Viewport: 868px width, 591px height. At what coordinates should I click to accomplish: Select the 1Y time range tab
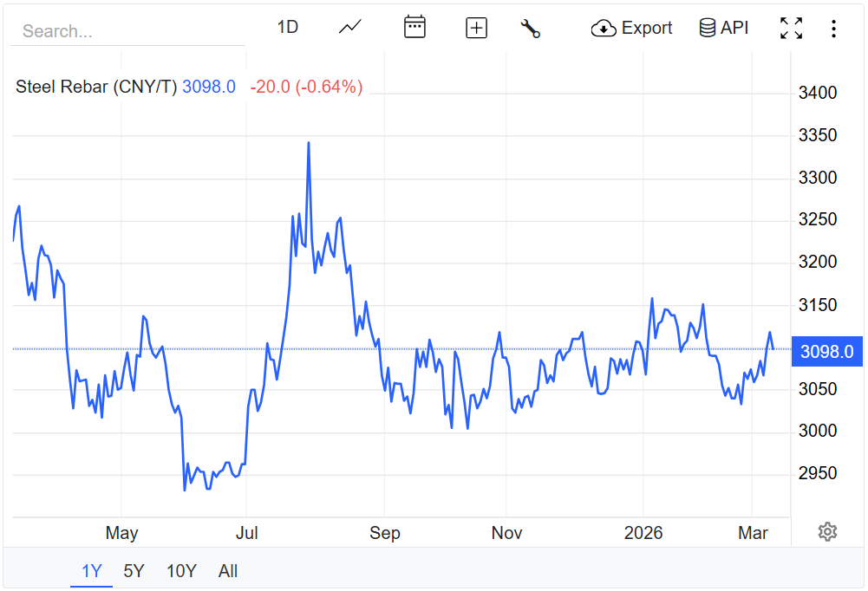(x=92, y=571)
